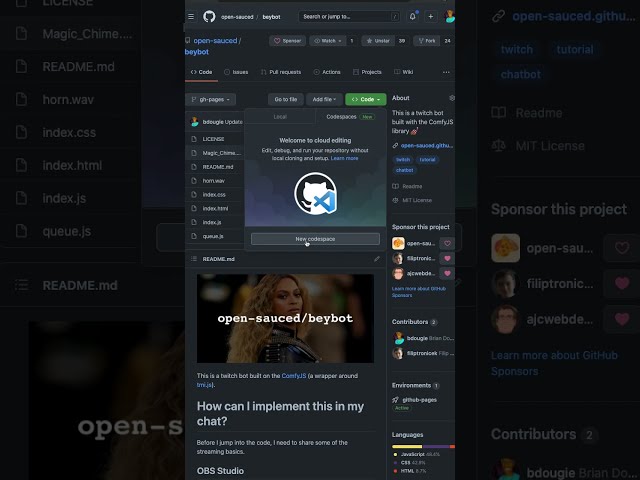Switch to the Pull requests tab
Viewport: 640px width, 480px height.
[281, 72]
